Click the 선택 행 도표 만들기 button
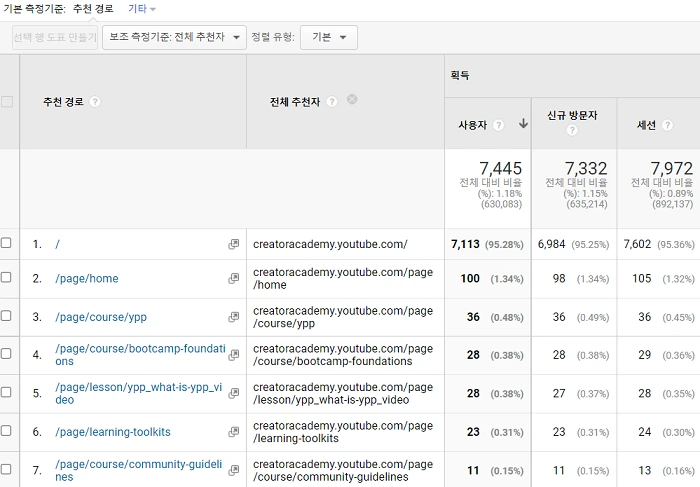The height and width of the screenshot is (487, 700). (x=55, y=37)
